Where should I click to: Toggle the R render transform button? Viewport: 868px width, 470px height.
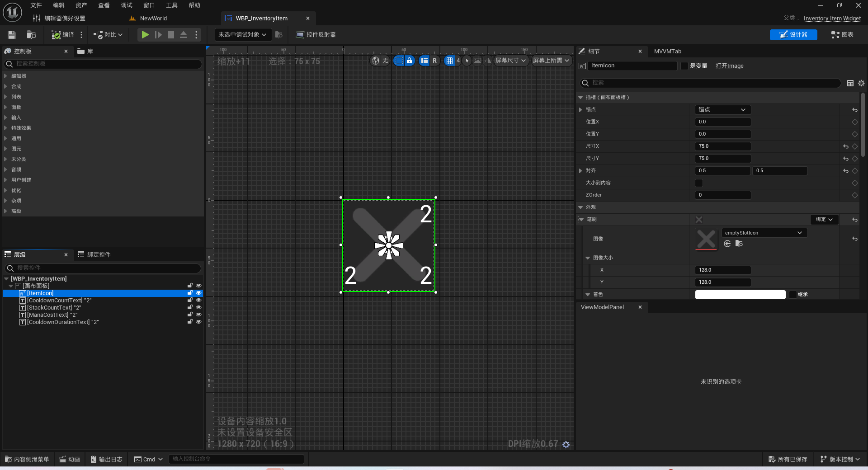tap(435, 61)
